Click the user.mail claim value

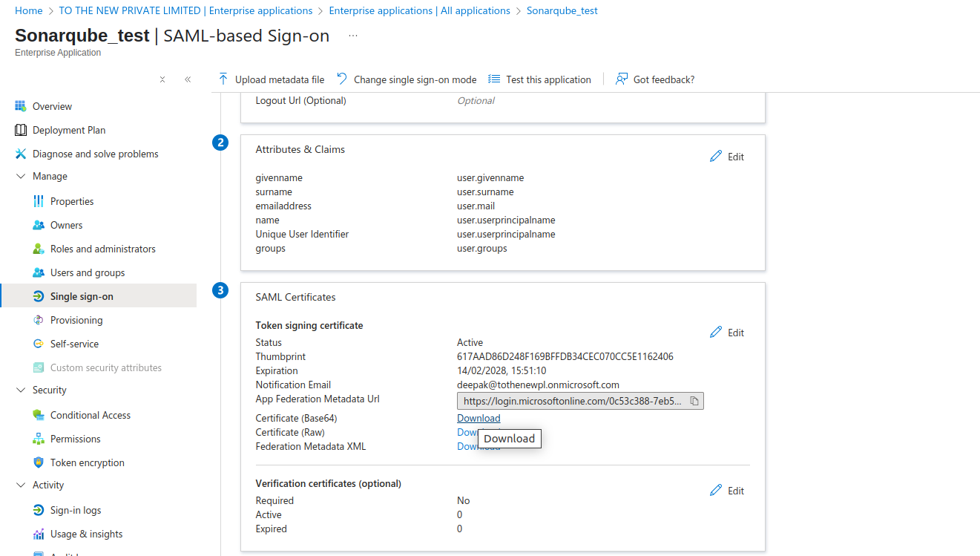click(476, 206)
